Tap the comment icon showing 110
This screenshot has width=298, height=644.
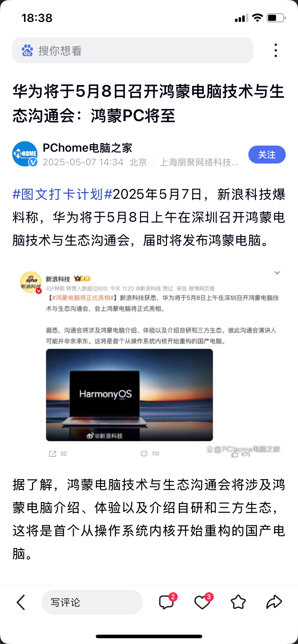[x=144, y=454]
